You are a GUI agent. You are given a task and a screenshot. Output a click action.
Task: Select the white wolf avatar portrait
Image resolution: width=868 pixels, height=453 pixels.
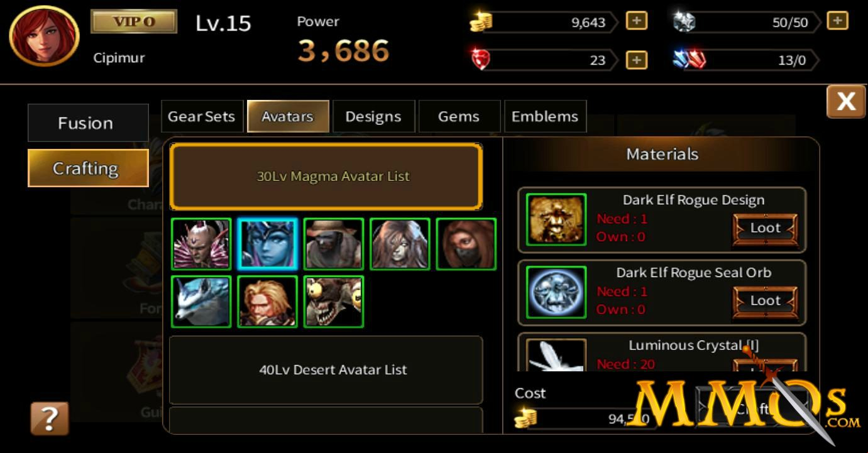pos(201,302)
